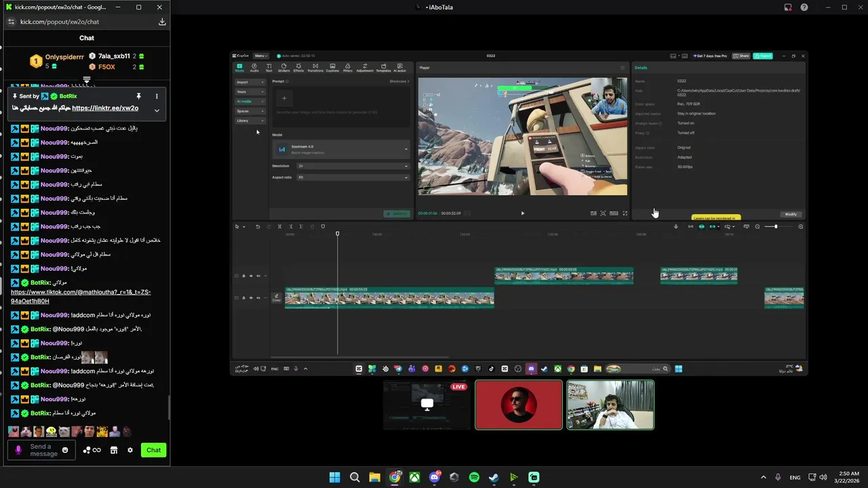Open the TikTok mathloutha link in chat

point(81,296)
